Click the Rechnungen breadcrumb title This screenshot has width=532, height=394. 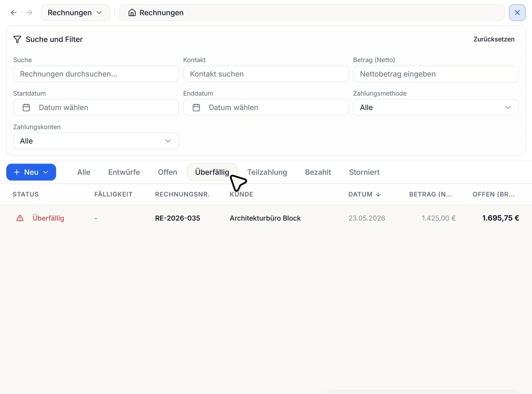point(161,13)
